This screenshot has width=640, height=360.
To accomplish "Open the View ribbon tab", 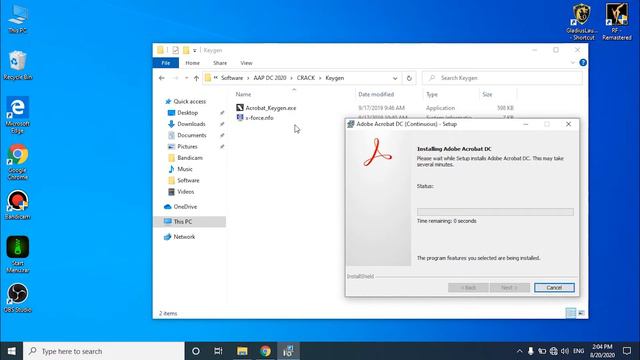I will [246, 63].
